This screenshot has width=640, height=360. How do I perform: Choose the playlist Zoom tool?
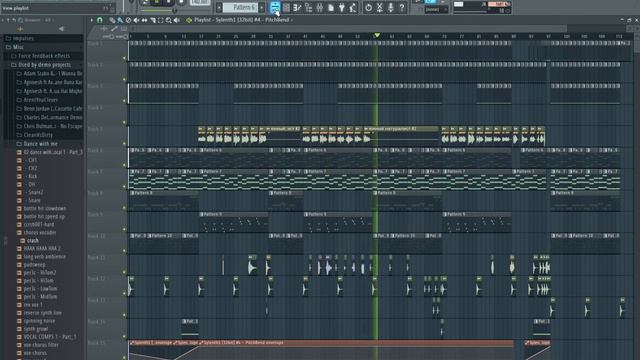point(169,20)
